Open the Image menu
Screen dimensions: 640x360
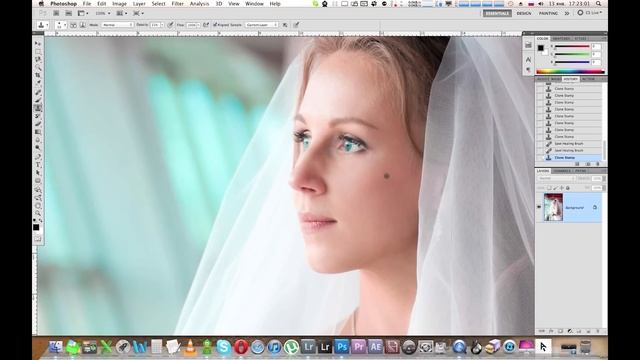[119, 4]
